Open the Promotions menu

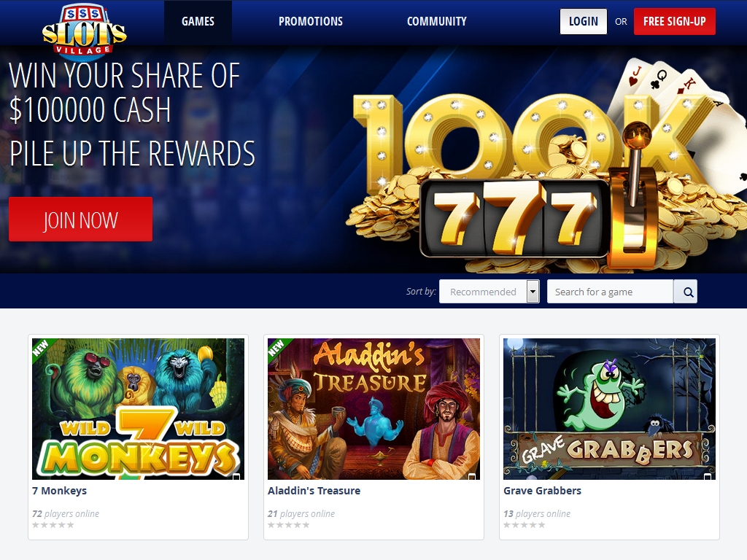click(x=311, y=21)
